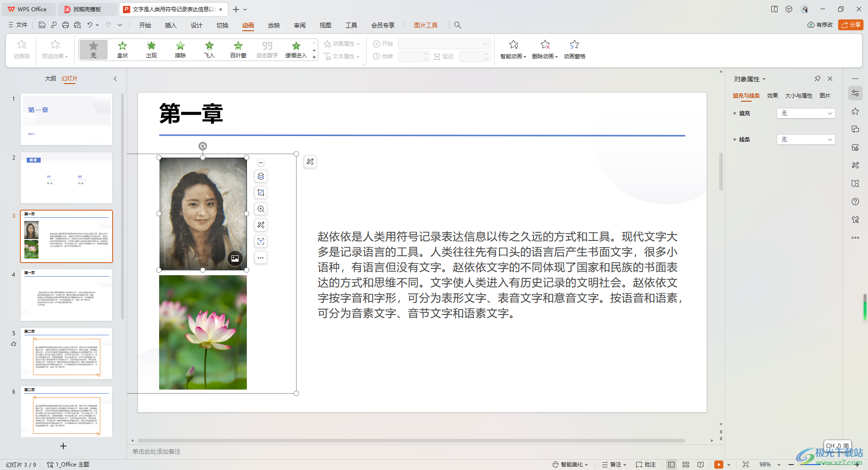Pin the 对象属性 panel

click(x=817, y=79)
